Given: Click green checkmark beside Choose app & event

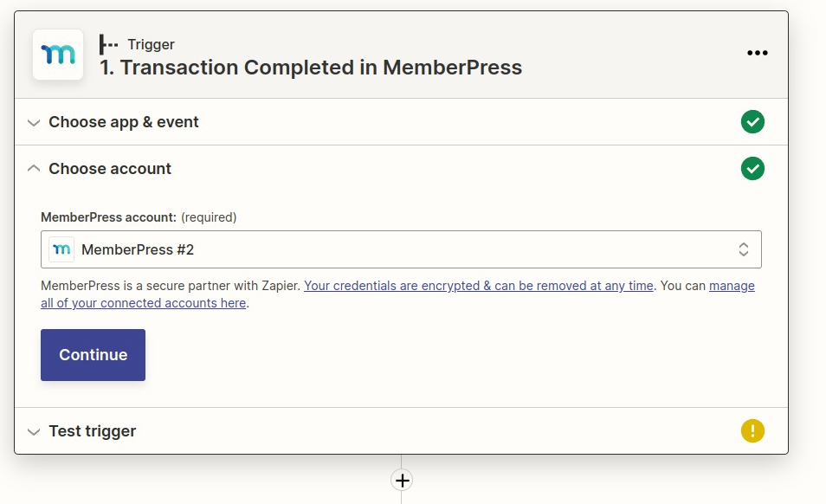Looking at the screenshot, I should click(752, 122).
